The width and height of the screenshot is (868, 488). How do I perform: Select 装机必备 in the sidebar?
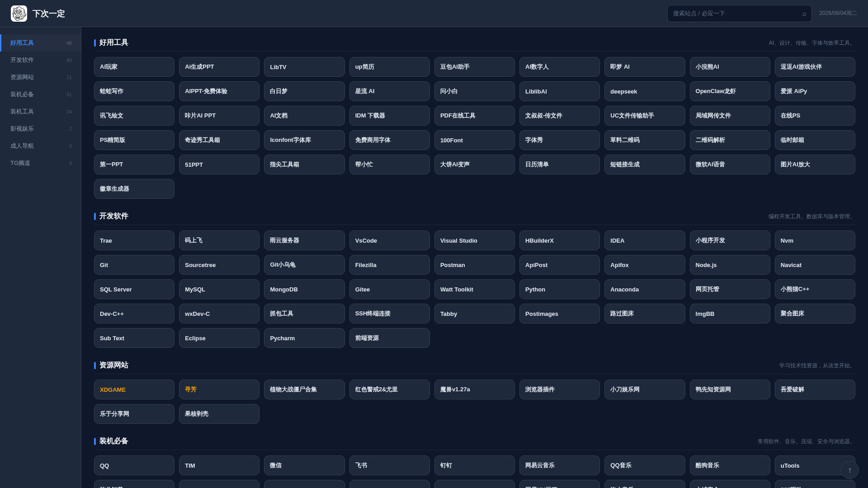pyautogui.click(x=41, y=94)
